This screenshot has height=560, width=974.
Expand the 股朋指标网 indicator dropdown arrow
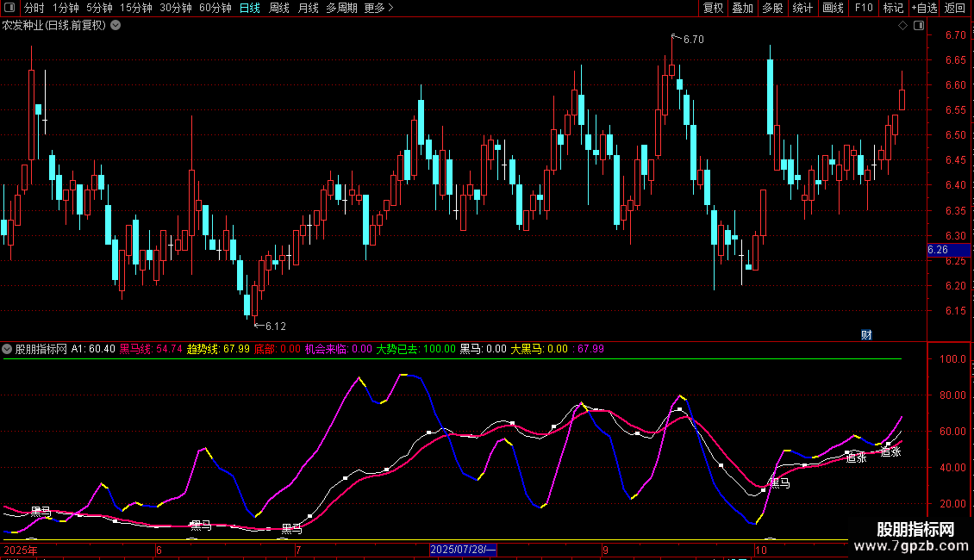pyautogui.click(x=8, y=349)
